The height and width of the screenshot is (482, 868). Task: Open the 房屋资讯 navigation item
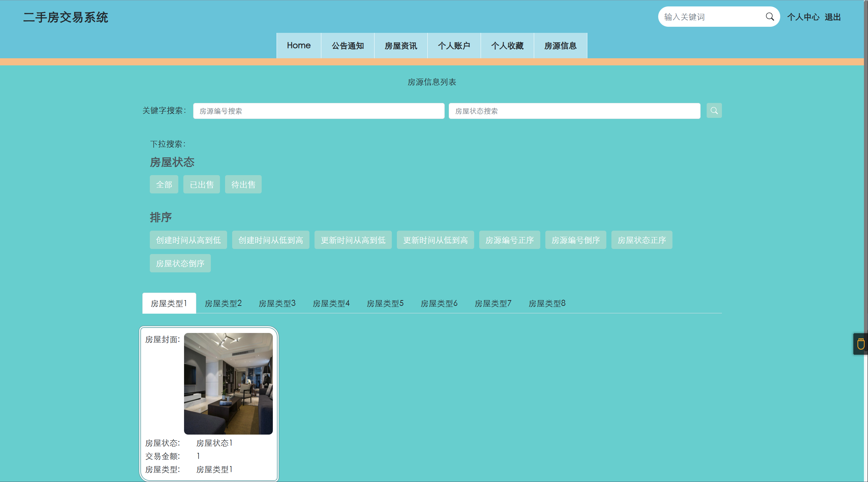coord(401,46)
